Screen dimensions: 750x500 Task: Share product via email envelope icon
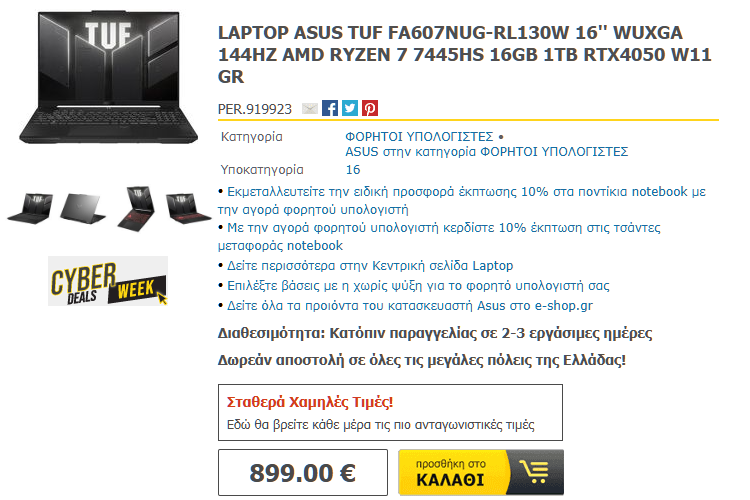pyautogui.click(x=310, y=109)
